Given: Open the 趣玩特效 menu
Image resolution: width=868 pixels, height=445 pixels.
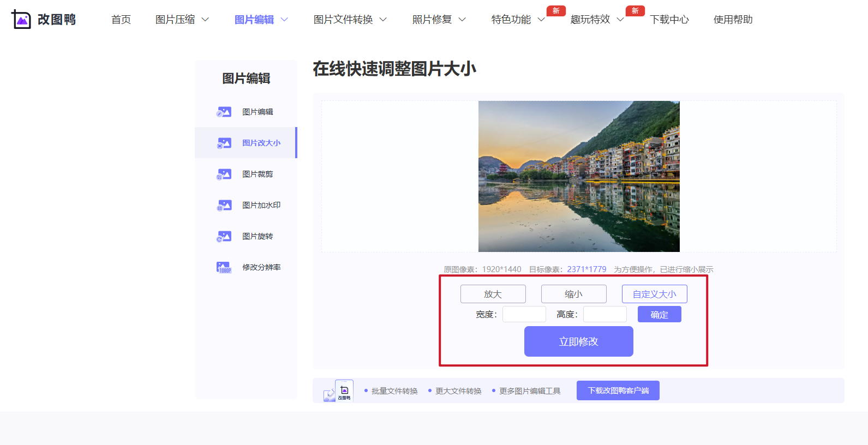Looking at the screenshot, I should point(590,20).
